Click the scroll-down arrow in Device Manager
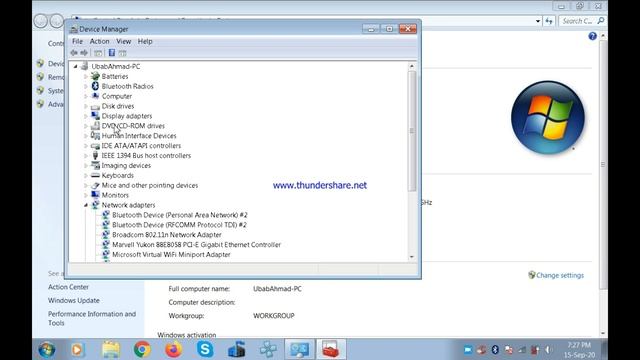The width and height of the screenshot is (640, 360). (x=412, y=257)
